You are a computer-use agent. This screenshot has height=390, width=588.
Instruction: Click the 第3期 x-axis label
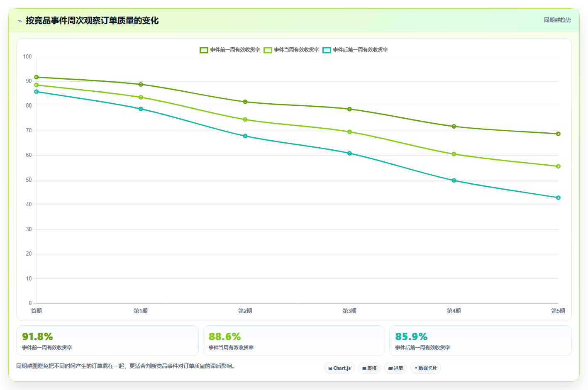pos(349,311)
